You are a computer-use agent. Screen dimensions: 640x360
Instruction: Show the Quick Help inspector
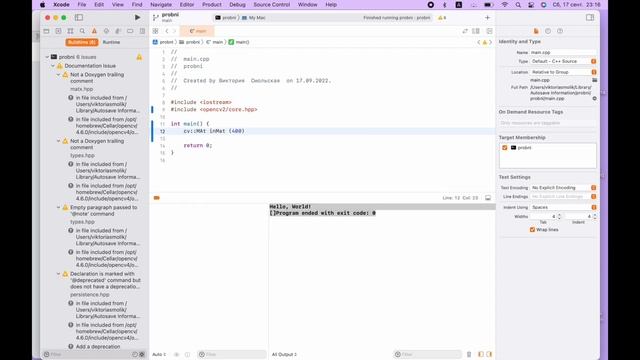(x=560, y=31)
